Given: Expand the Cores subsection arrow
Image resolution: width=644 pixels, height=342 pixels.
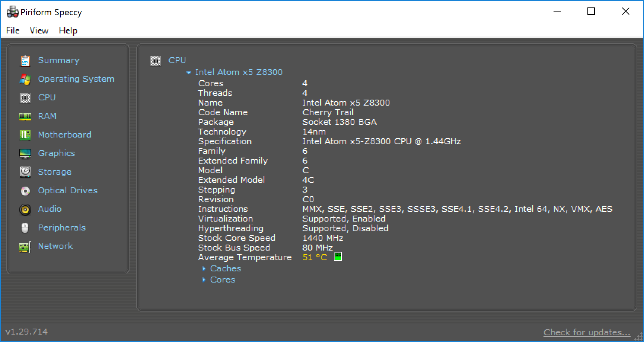Looking at the screenshot, I should coord(204,280).
